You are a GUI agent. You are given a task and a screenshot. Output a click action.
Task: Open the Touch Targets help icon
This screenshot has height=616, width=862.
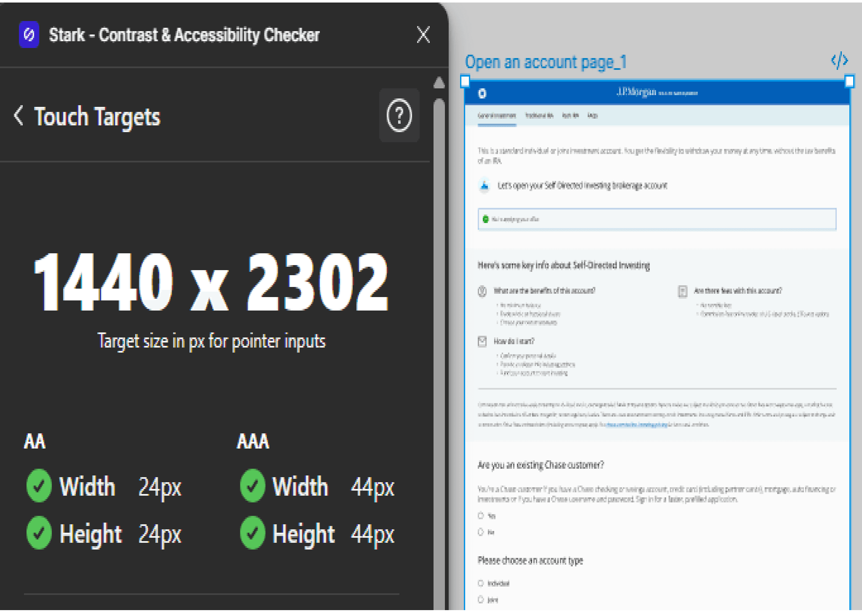[399, 115]
